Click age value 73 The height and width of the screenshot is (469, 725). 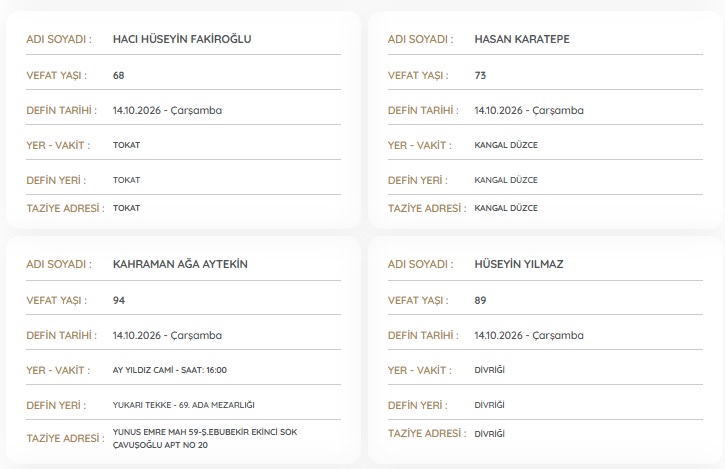point(480,75)
